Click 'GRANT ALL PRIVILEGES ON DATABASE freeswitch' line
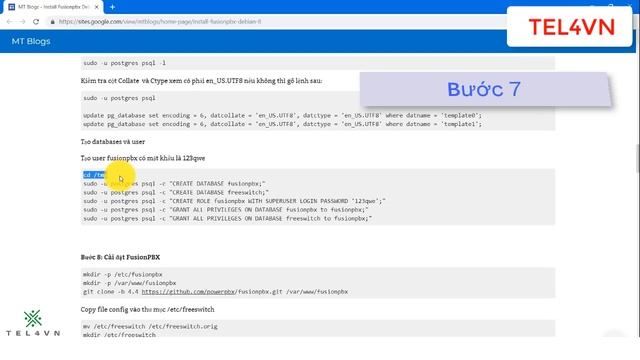Screen dimensions: 640x360 (x=227, y=219)
